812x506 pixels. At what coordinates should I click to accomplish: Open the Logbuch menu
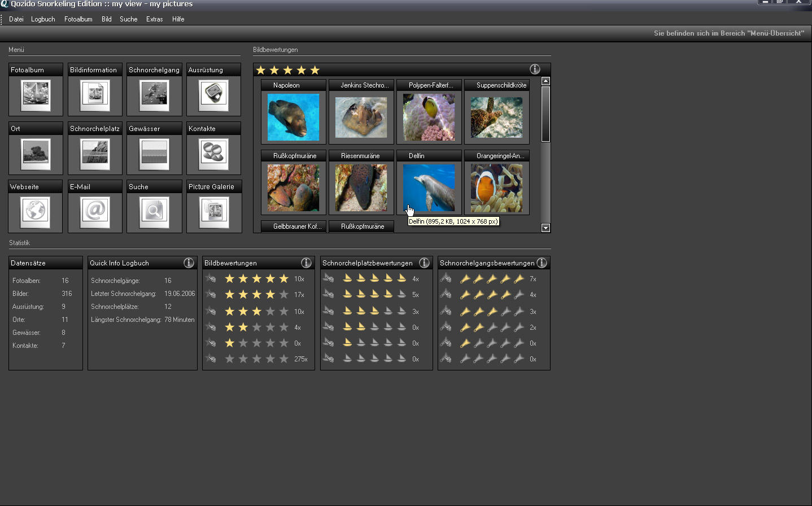[43, 19]
